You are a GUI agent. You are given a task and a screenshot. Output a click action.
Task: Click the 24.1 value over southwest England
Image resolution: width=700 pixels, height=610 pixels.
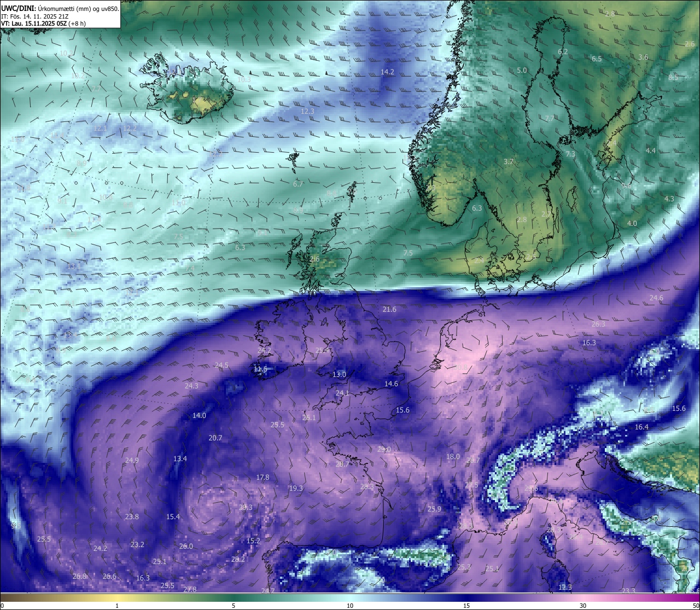click(x=342, y=393)
